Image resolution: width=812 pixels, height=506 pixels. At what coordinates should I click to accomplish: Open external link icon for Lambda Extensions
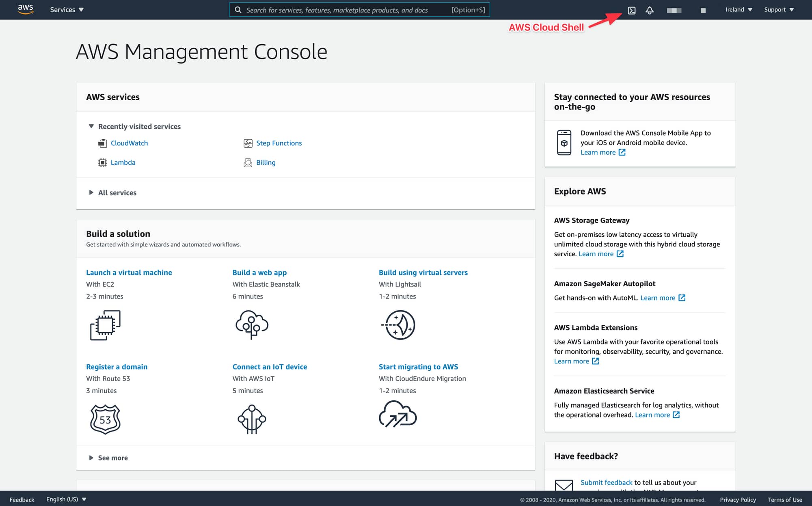click(596, 361)
